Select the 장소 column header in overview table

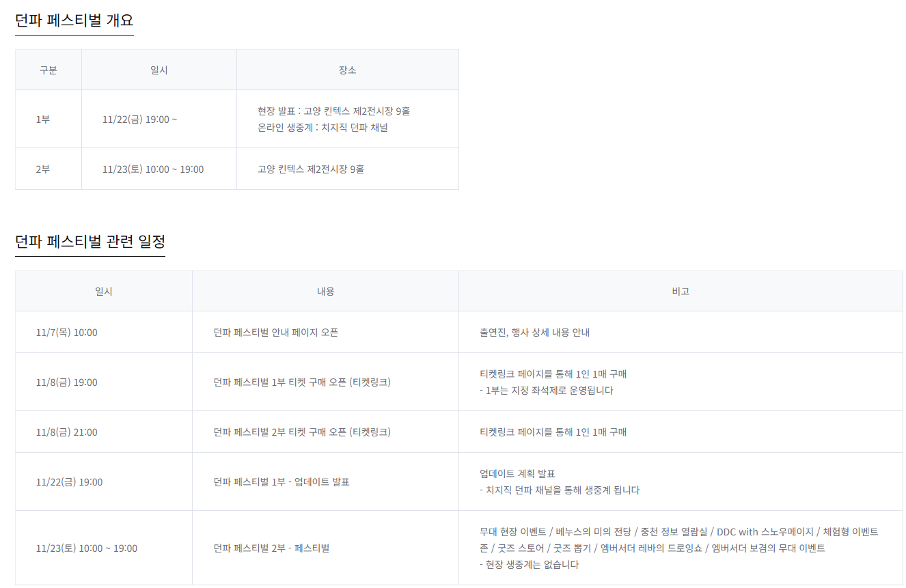coord(347,70)
